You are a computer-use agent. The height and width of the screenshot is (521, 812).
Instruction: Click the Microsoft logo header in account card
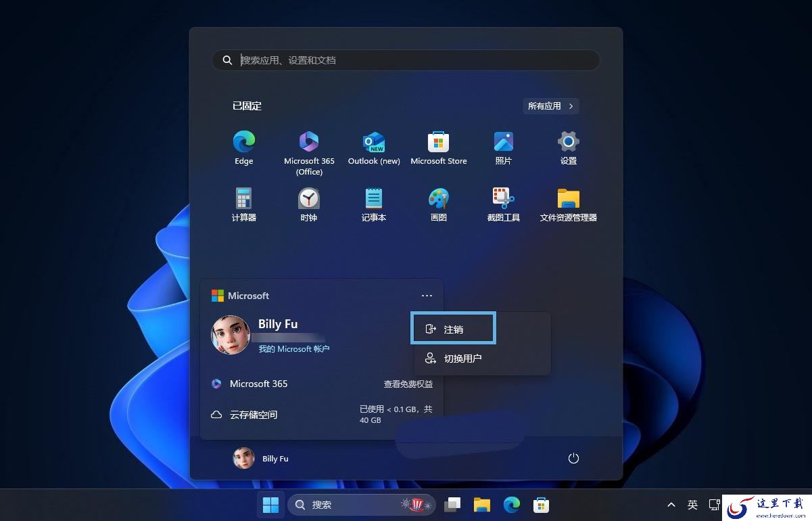240,296
